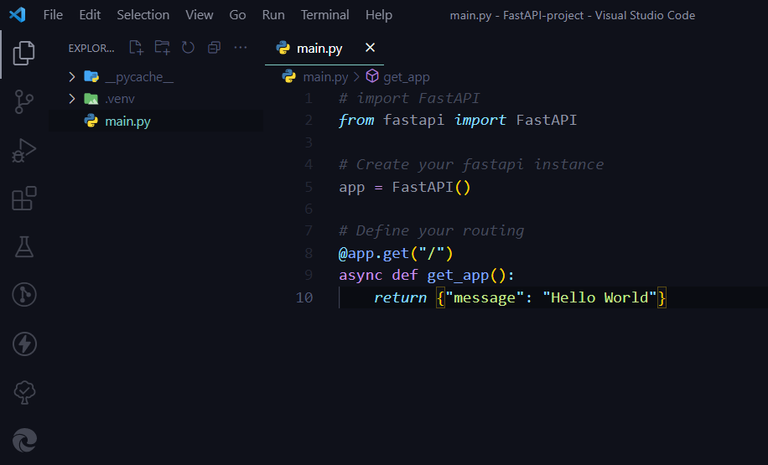Create a new file in Explorer

tap(136, 48)
